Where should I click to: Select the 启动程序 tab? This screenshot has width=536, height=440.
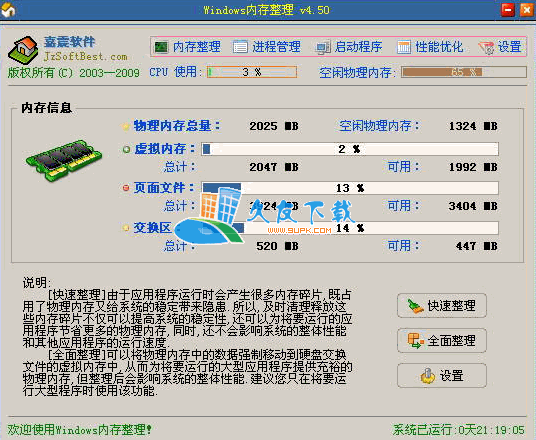[349, 47]
